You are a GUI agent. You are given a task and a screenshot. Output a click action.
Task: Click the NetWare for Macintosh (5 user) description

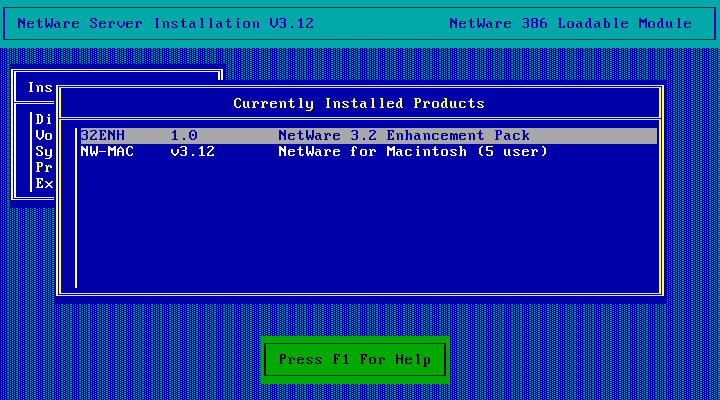pos(413,152)
